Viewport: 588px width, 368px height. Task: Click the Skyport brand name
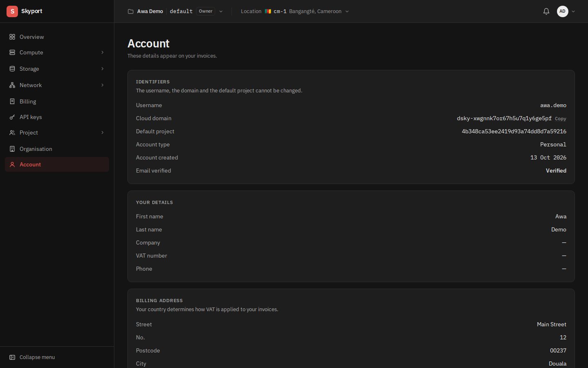(x=32, y=11)
